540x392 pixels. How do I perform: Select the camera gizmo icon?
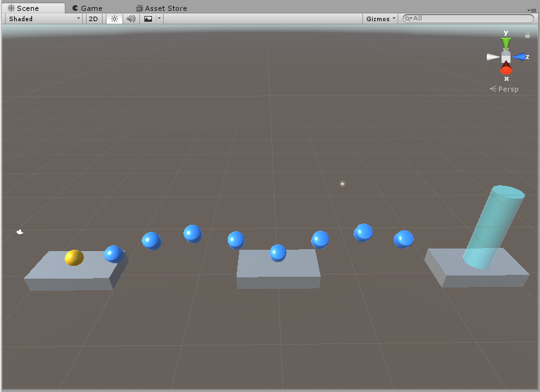pyautogui.click(x=20, y=233)
